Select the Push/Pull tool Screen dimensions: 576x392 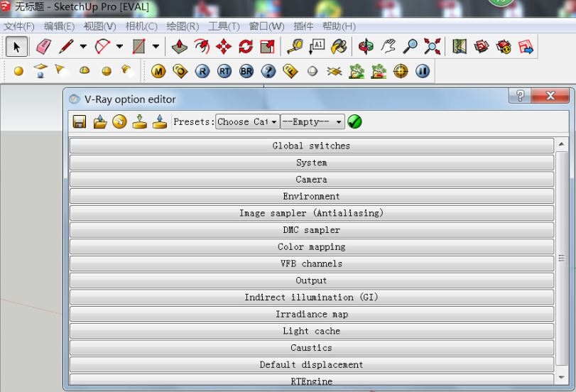click(x=180, y=47)
